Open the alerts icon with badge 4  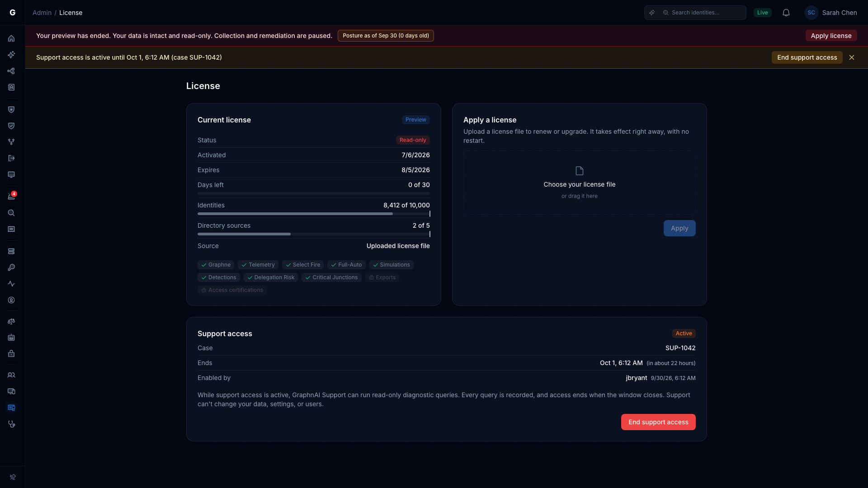11,196
